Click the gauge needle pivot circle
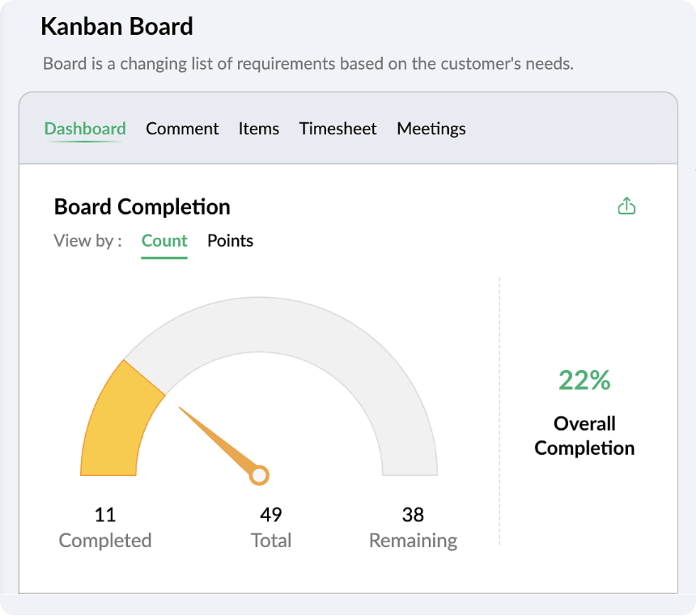This screenshot has width=696, height=616. 259,475
